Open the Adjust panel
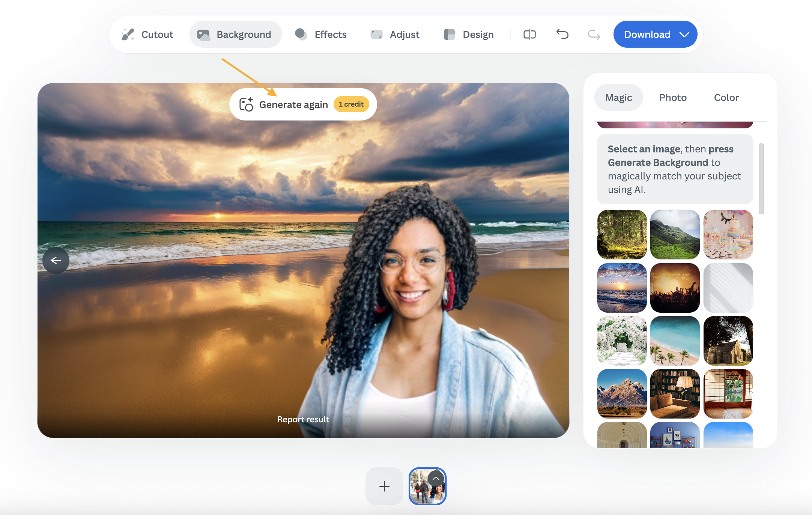 click(395, 35)
